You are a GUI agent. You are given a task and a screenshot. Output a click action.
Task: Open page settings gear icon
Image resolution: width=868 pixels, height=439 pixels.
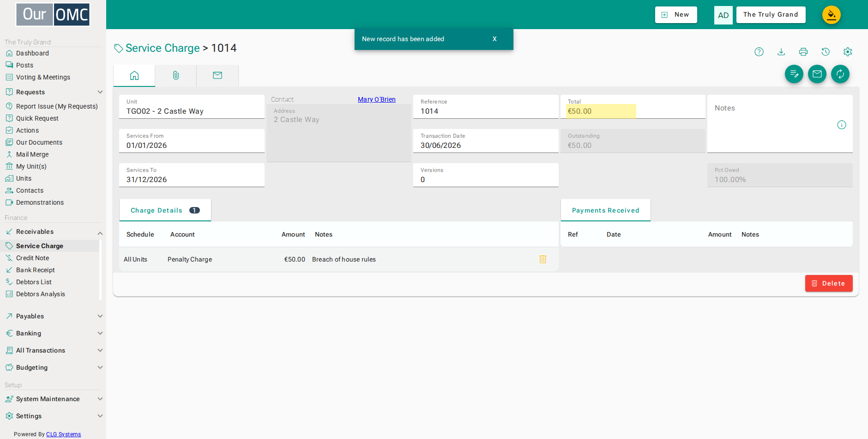coord(848,52)
